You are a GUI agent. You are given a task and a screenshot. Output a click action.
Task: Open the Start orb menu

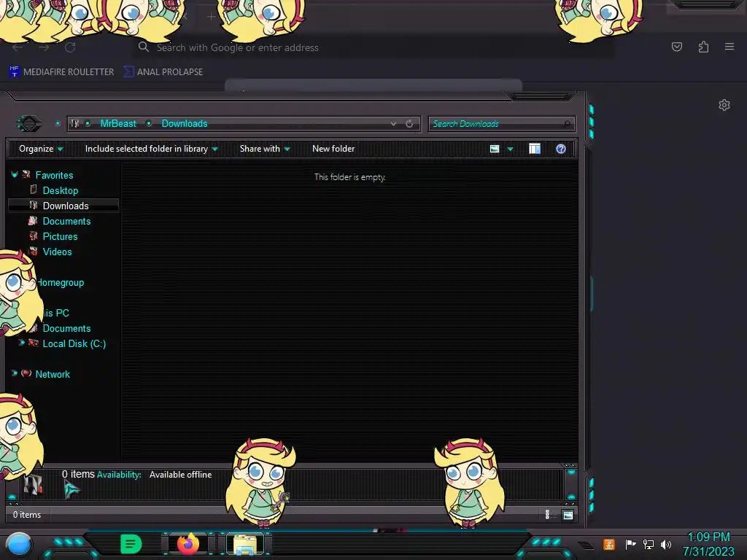tap(19, 544)
